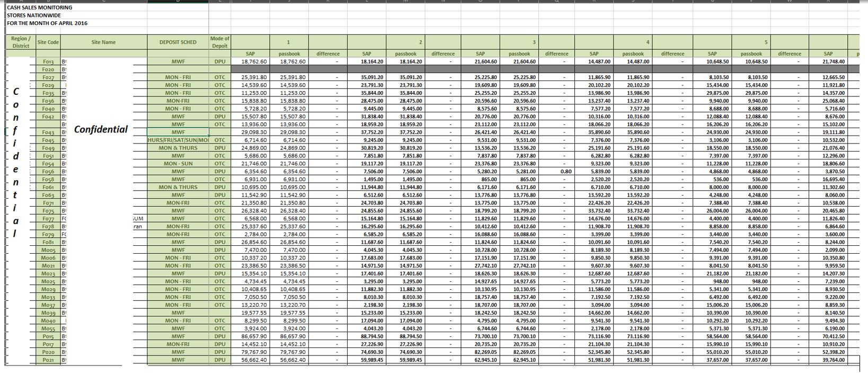This screenshot has height=374, width=868.
Task: Select rightmost SAP value 39,764.00 in P021 row
Action: click(x=828, y=360)
